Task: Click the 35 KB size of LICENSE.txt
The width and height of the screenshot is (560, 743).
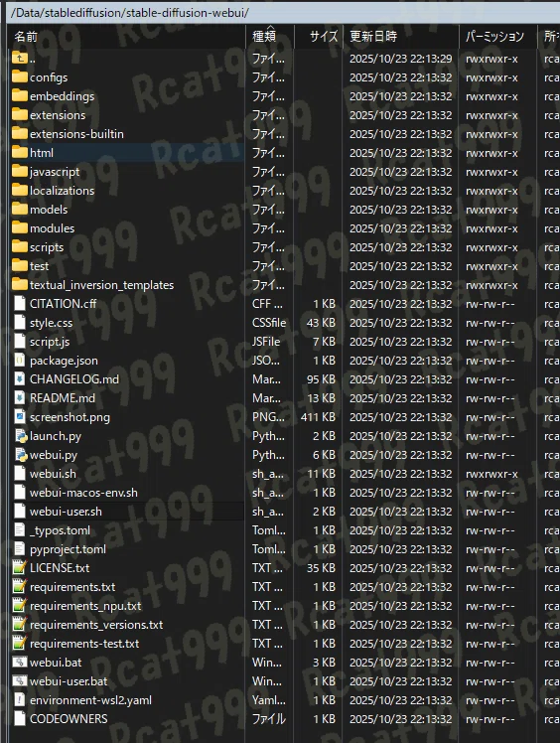Action: point(321,567)
